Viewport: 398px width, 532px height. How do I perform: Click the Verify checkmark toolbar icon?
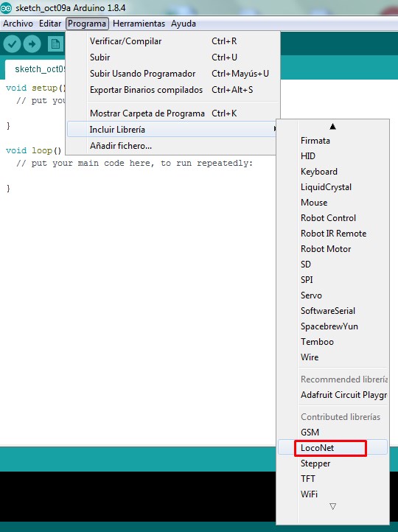coord(12,44)
